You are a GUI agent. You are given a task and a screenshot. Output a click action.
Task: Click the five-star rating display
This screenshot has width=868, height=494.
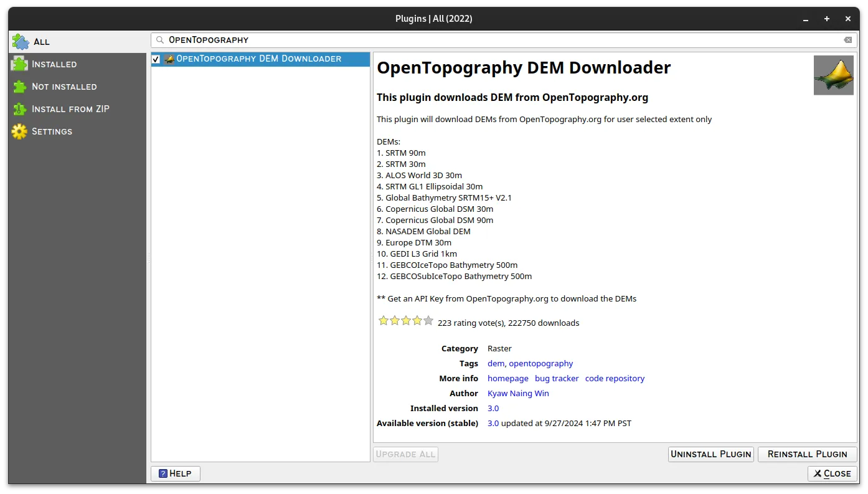pos(405,320)
